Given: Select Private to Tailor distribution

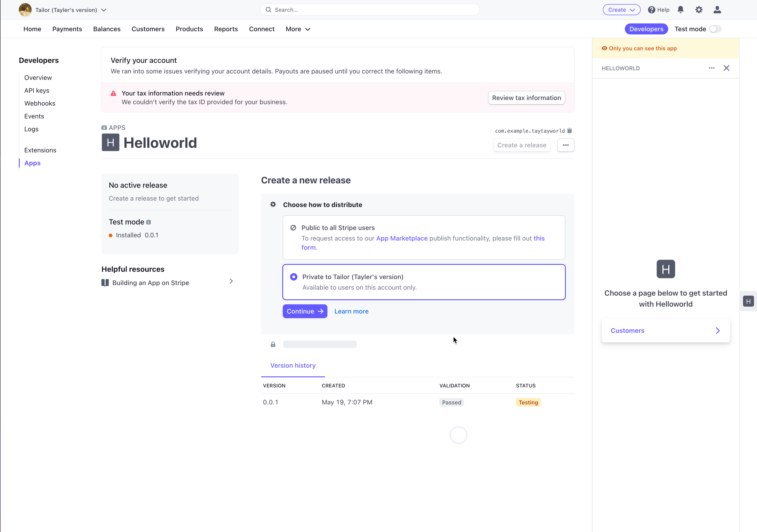Looking at the screenshot, I should [293, 277].
